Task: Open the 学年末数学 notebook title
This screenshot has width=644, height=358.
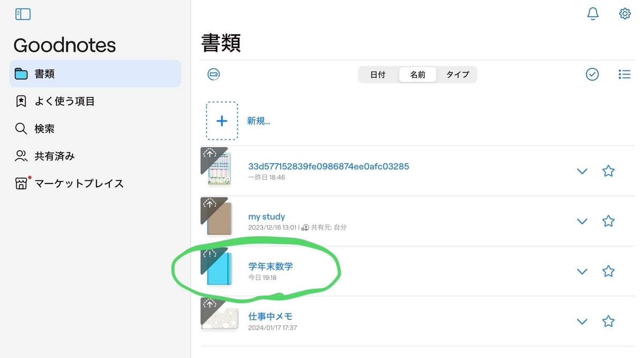Action: coord(270,266)
